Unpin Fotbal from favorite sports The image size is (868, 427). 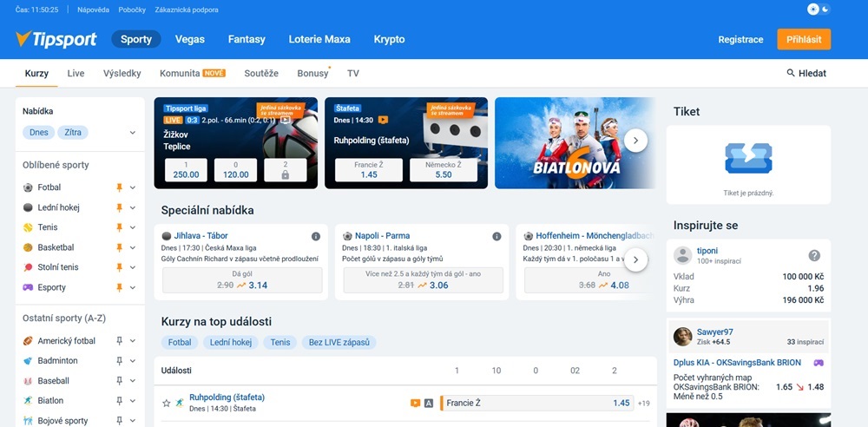click(119, 187)
